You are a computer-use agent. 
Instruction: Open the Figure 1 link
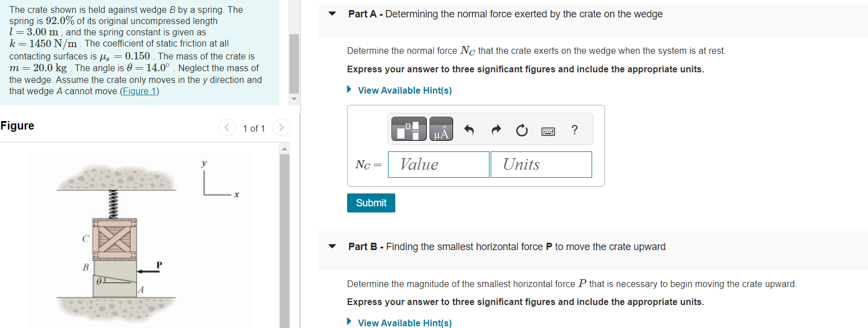pyautogui.click(x=140, y=91)
